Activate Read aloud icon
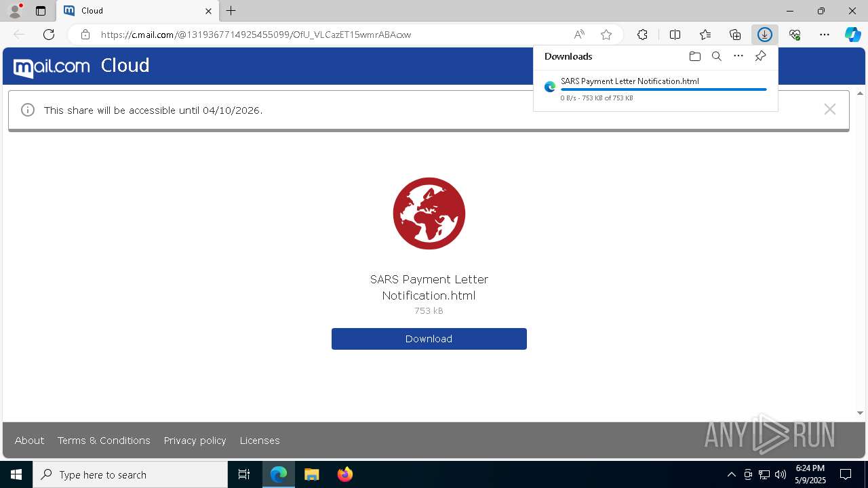The image size is (868, 488). tap(579, 35)
